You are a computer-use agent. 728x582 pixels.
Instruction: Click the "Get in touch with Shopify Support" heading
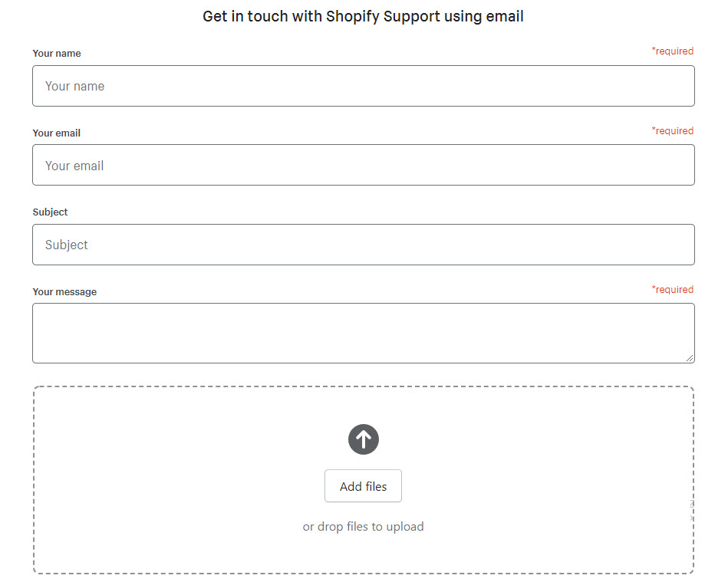tap(363, 16)
